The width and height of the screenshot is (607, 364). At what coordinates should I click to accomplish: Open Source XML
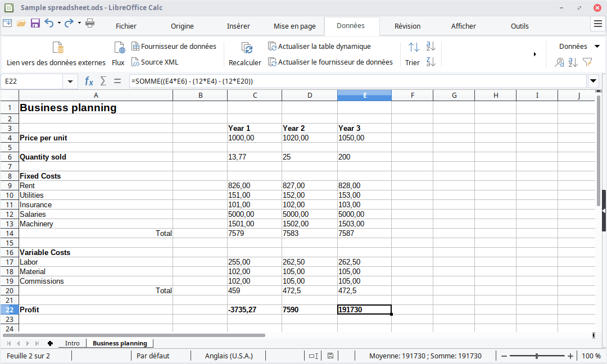point(155,62)
